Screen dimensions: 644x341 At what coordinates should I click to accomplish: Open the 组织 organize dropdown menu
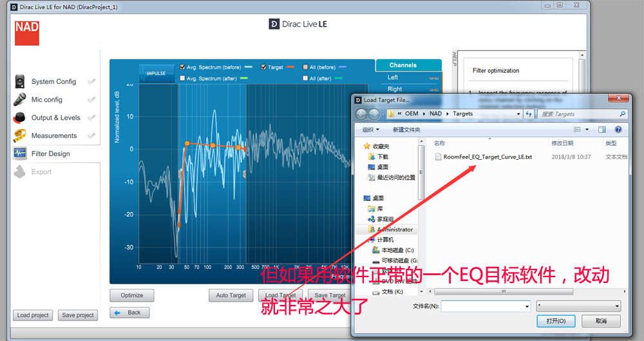(370, 130)
